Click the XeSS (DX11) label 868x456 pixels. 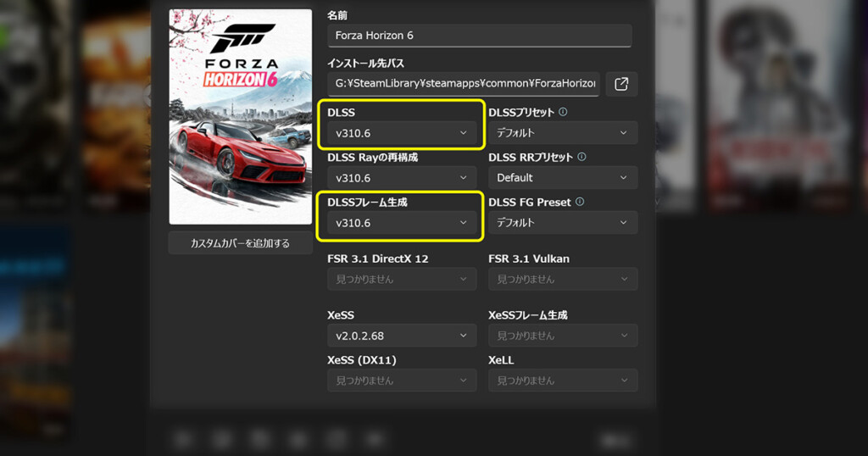pyautogui.click(x=361, y=359)
